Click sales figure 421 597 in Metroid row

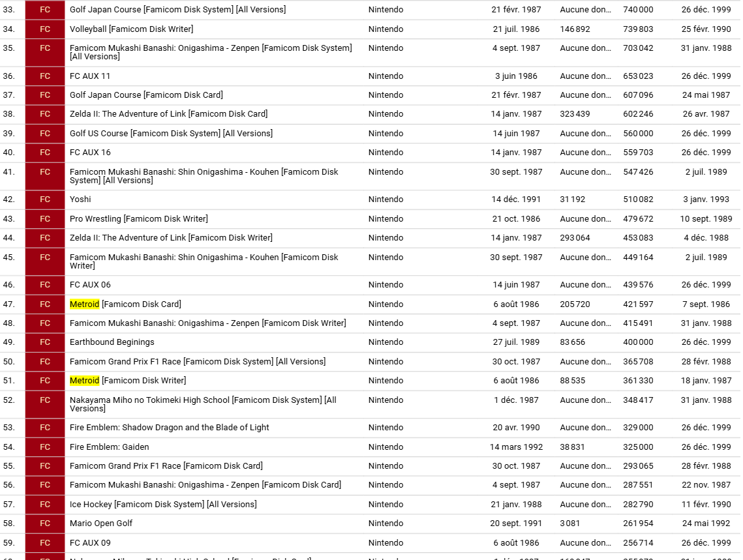click(638, 304)
